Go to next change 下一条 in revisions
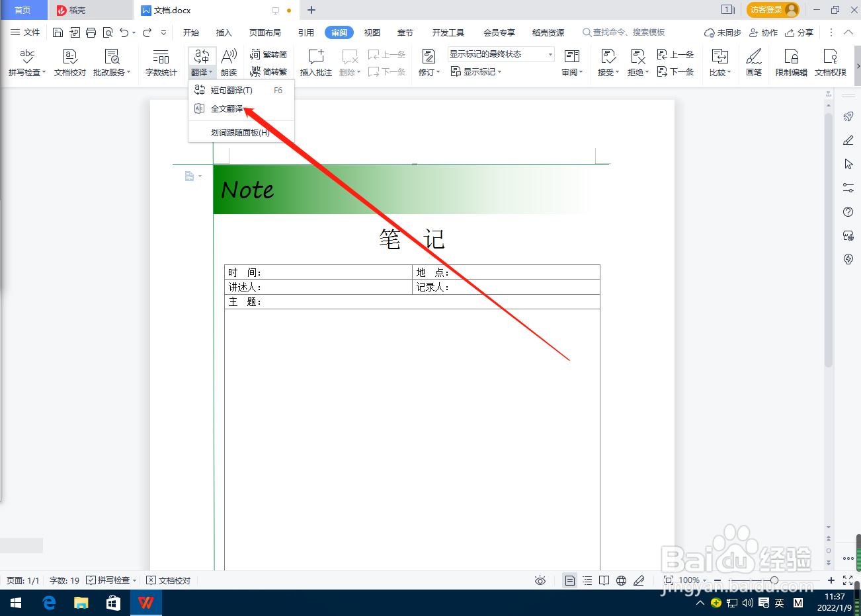Viewport: 861px width, 616px height. point(675,71)
